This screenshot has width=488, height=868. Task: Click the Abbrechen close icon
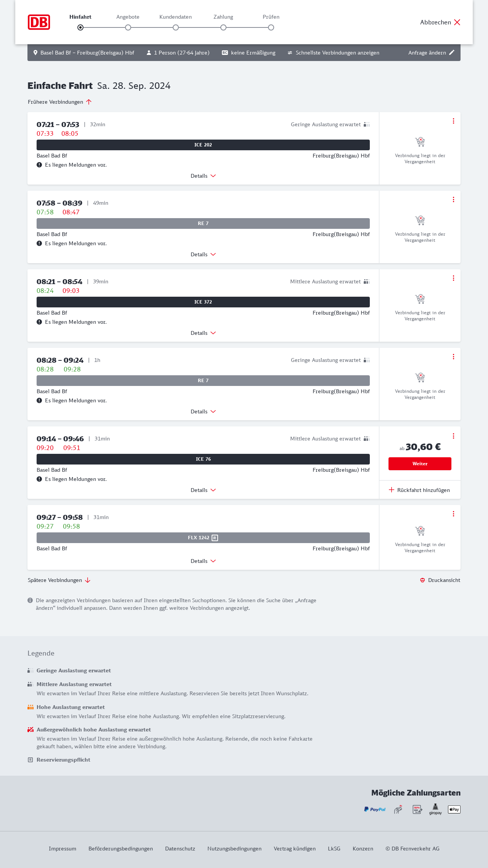coord(457,22)
